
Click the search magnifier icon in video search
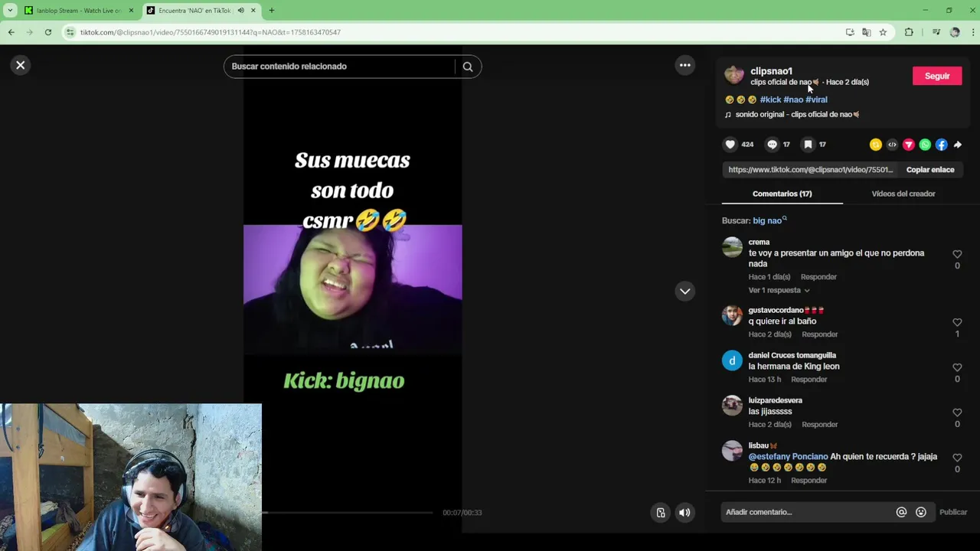click(x=468, y=67)
